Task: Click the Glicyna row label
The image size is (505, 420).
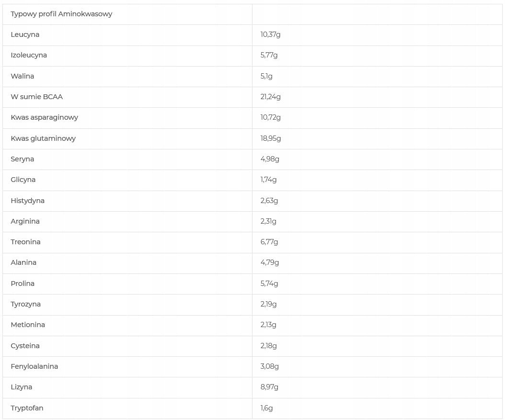Action: pos(23,180)
